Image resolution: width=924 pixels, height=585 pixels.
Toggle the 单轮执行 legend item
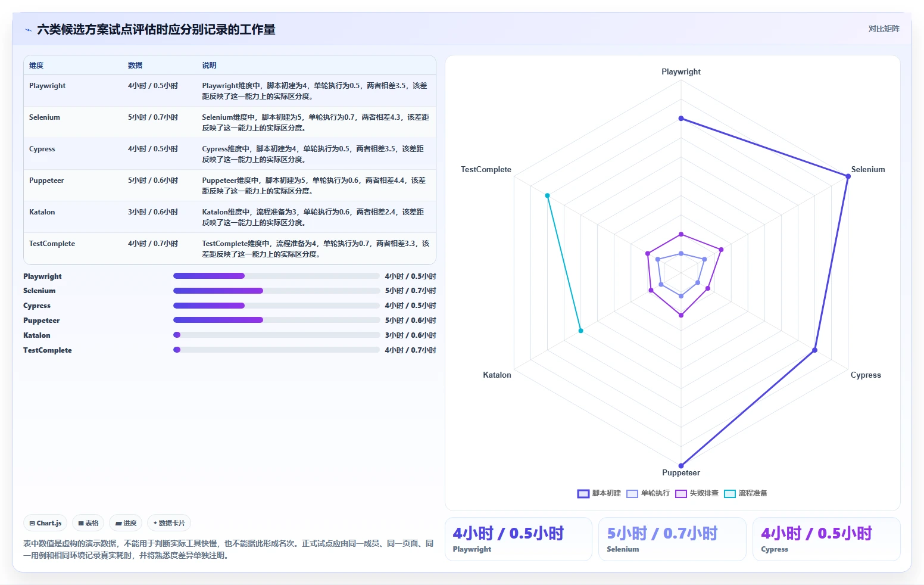[648, 493]
